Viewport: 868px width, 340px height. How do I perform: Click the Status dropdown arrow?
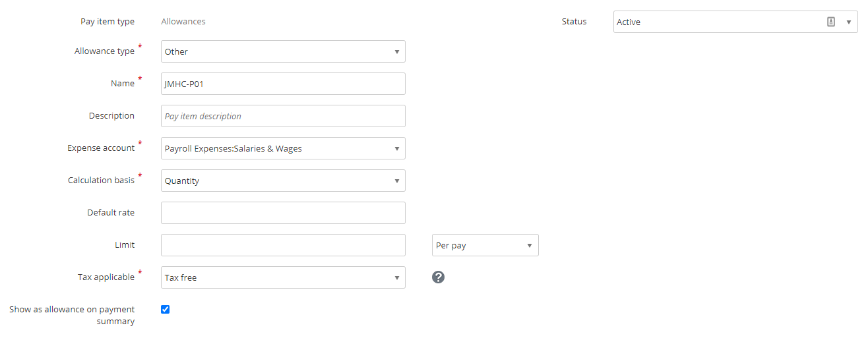point(849,22)
